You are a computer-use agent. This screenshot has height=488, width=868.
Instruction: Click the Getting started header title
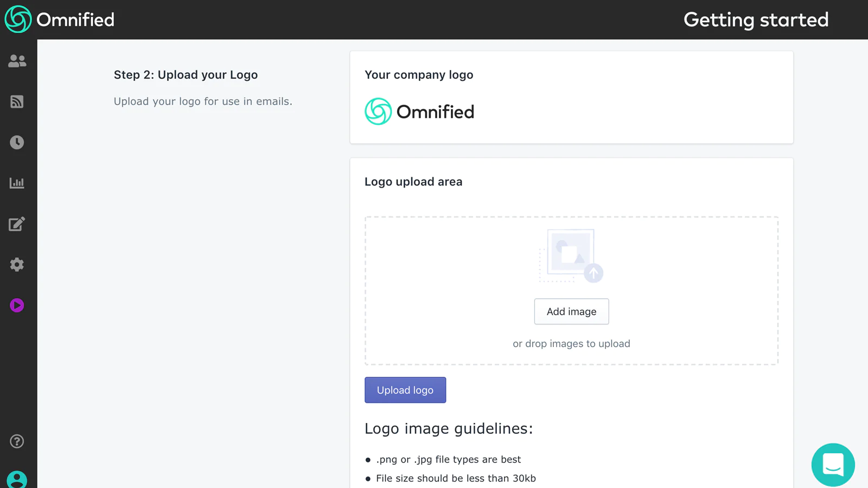(x=756, y=20)
